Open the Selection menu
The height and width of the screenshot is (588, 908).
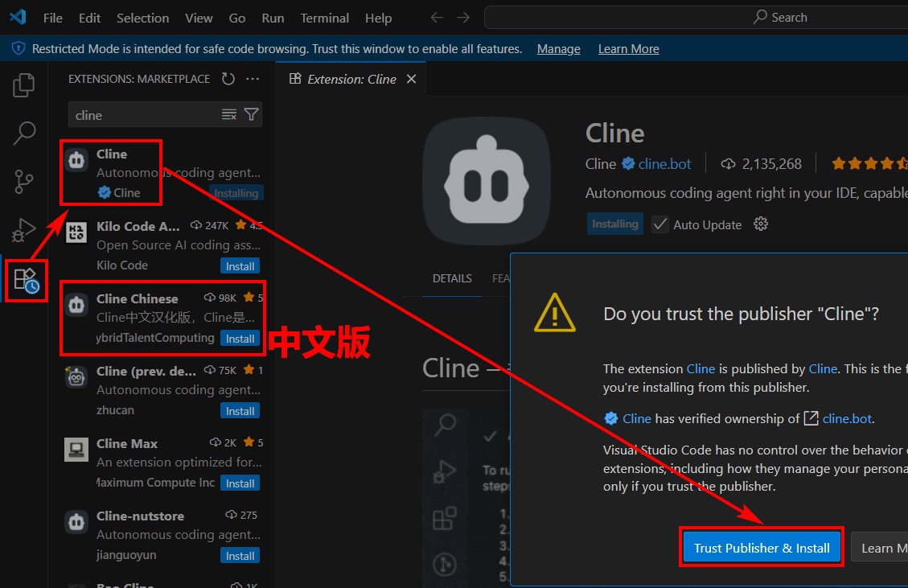coord(143,18)
